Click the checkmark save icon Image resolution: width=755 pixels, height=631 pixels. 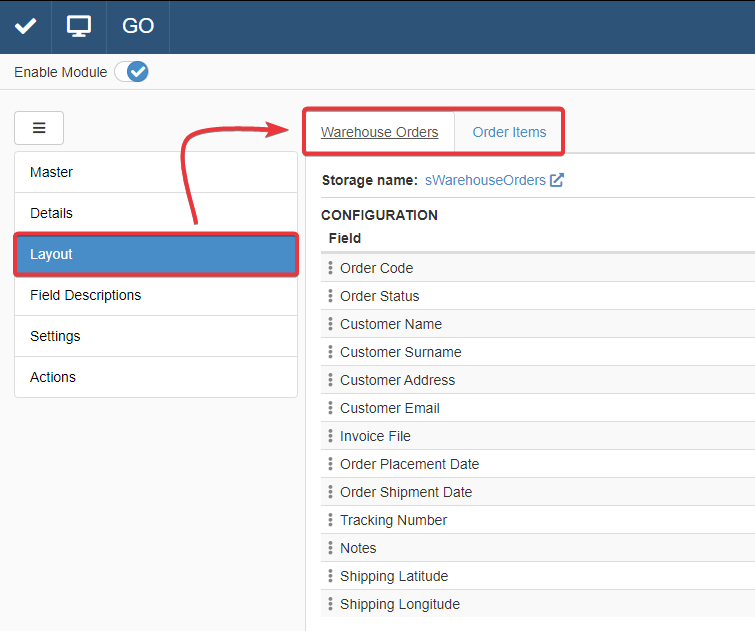tap(25, 26)
